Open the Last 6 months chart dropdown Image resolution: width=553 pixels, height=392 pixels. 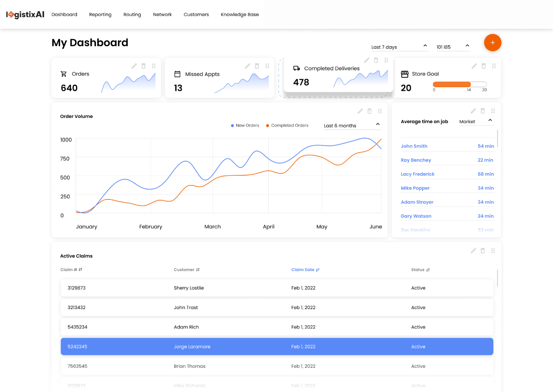352,126
